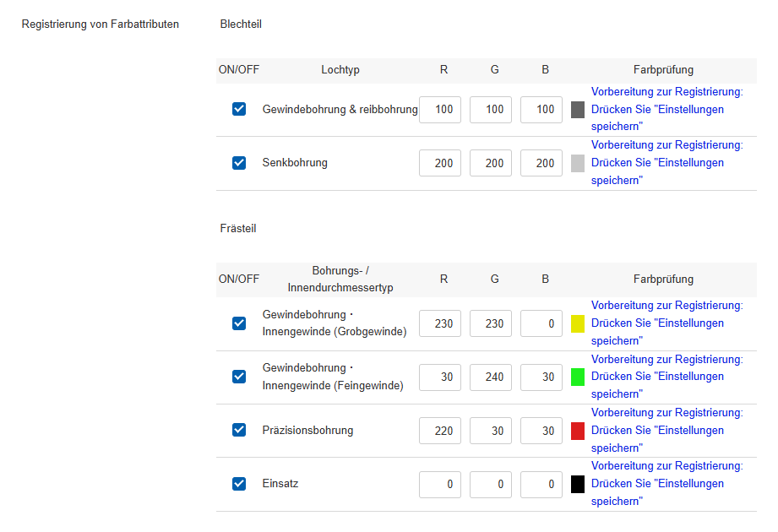Click Senkbohrung Farbprüfung status link

pyautogui.click(x=666, y=163)
